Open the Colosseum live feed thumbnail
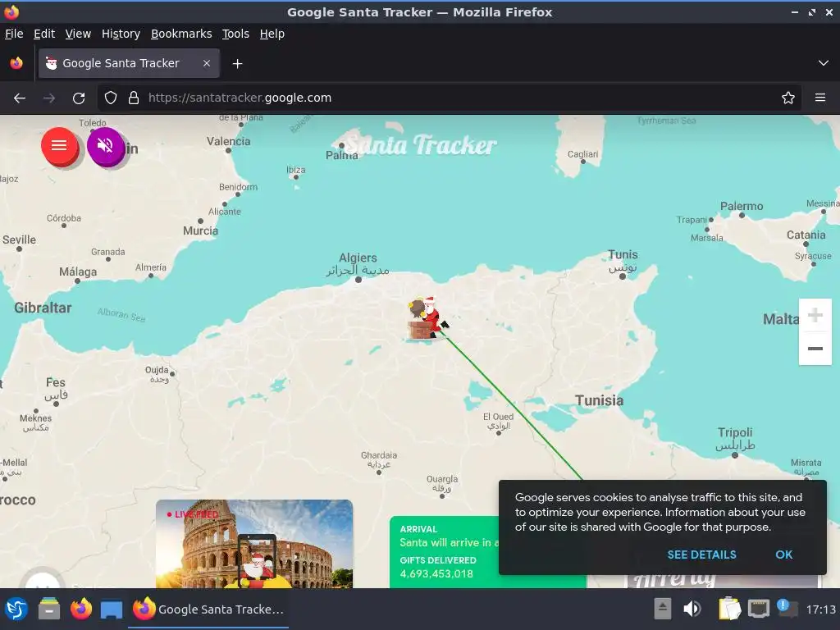Viewport: 840px width, 630px height. pos(254,544)
